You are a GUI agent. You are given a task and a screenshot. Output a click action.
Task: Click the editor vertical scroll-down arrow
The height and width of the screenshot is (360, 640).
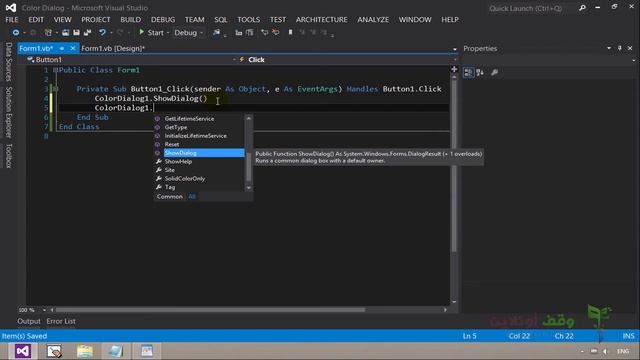click(454, 302)
